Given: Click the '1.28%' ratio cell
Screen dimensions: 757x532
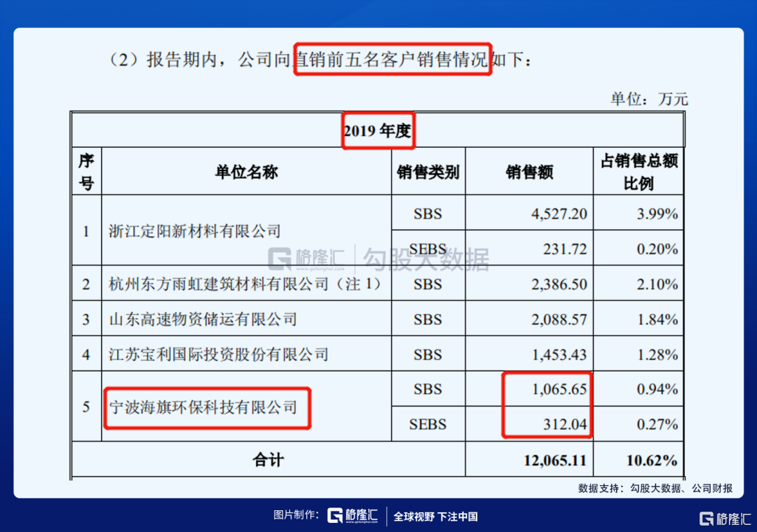Looking at the screenshot, I should (639, 354).
